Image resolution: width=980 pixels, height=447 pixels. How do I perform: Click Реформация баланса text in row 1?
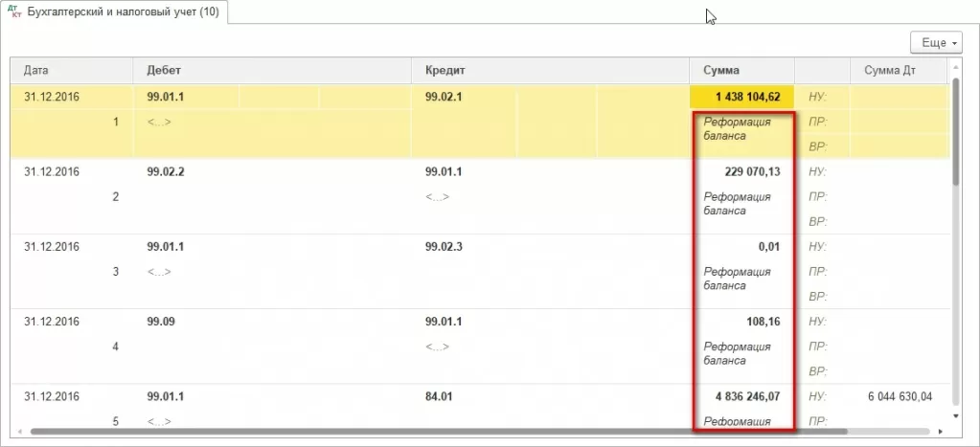point(737,128)
